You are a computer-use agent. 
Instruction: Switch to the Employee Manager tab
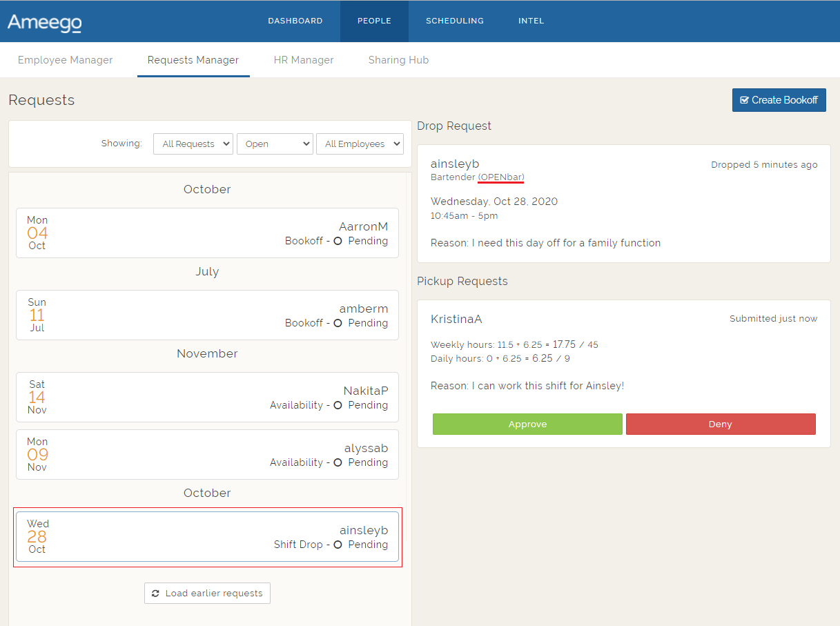point(66,60)
